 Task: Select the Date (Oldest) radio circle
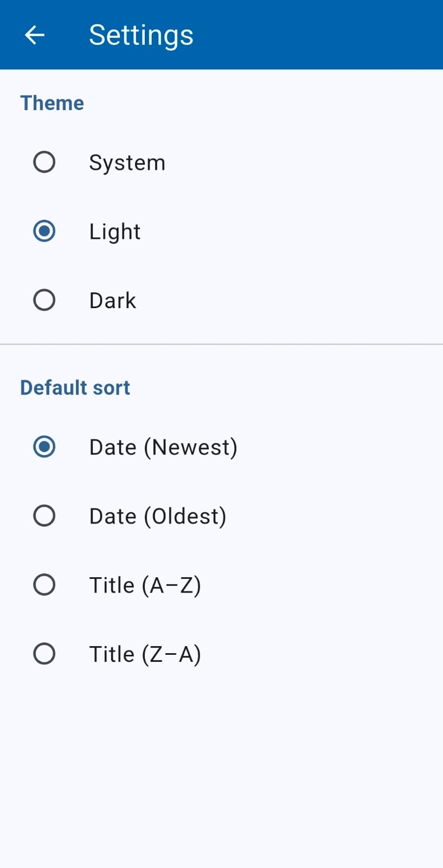44,516
